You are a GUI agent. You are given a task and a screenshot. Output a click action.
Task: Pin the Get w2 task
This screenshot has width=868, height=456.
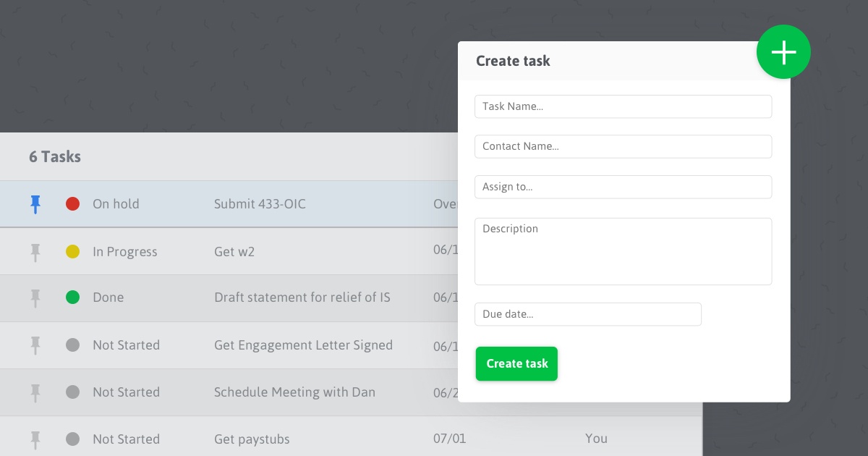[35, 252]
